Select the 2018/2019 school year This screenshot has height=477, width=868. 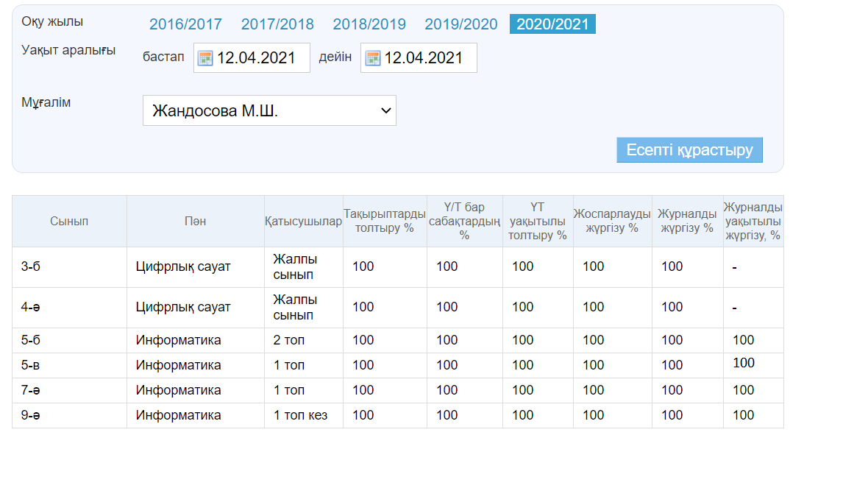pyautogui.click(x=369, y=24)
